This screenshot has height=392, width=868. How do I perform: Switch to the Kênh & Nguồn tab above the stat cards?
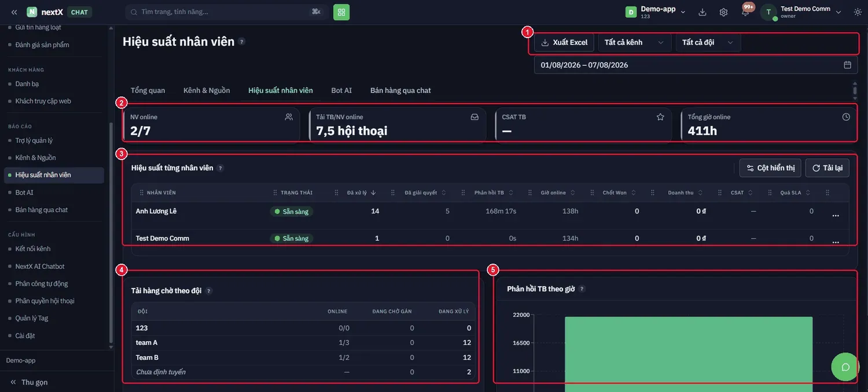pyautogui.click(x=207, y=90)
